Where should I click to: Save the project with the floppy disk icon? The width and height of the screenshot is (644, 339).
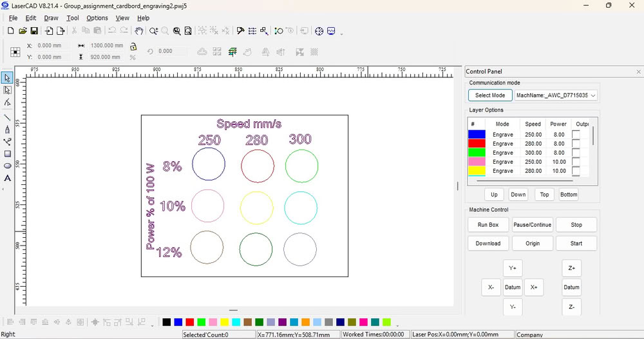34,31
